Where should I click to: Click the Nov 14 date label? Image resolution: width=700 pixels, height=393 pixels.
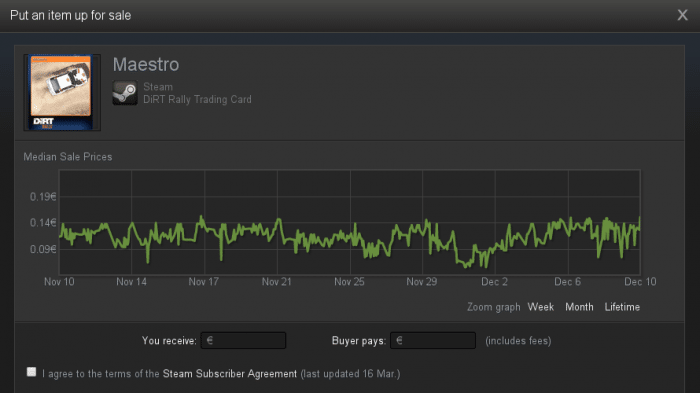(131, 282)
